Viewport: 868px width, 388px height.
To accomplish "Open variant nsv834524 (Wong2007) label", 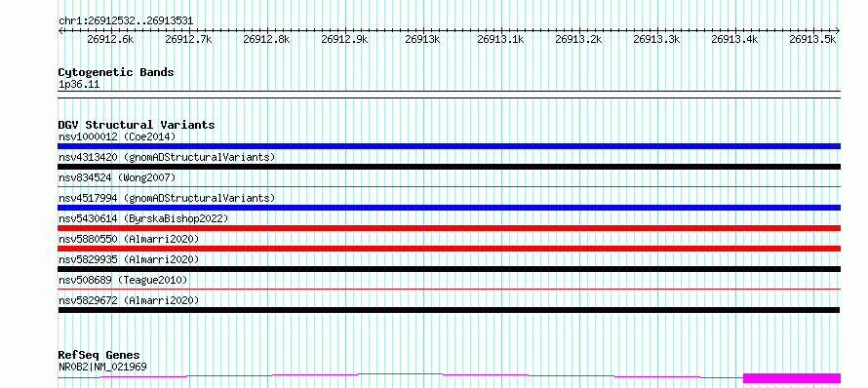I will [117, 177].
